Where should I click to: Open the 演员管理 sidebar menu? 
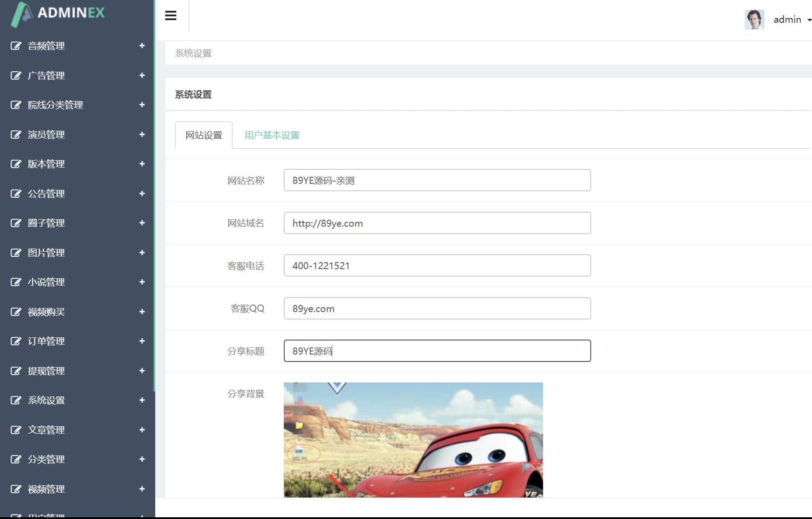point(77,135)
